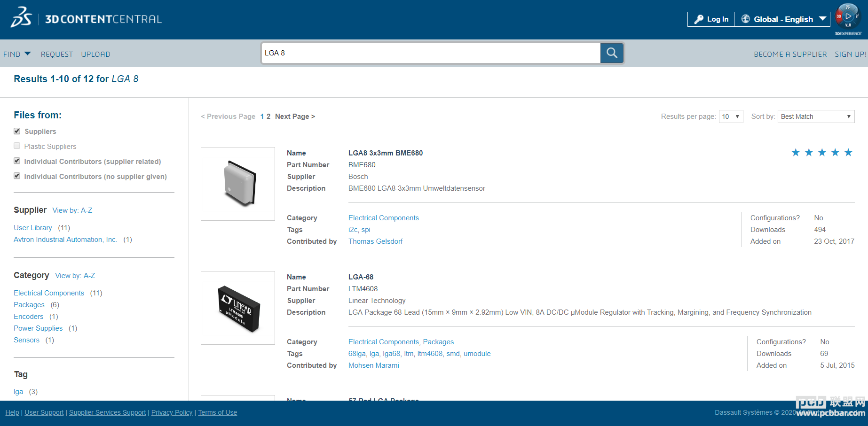Click the first rating star of BME680
The height and width of the screenshot is (426, 868).
point(796,153)
